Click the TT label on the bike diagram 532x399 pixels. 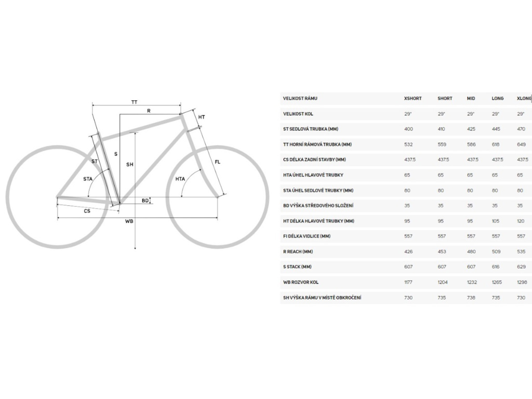click(x=134, y=102)
